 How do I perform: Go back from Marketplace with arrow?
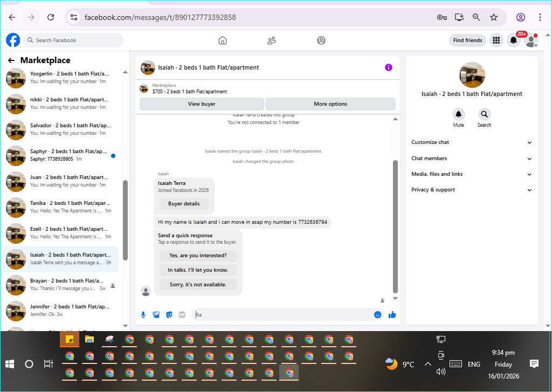click(11, 60)
